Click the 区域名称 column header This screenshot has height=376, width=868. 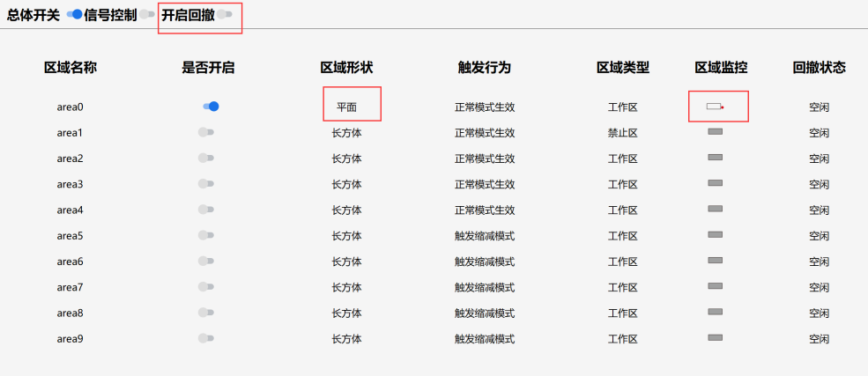(70, 68)
